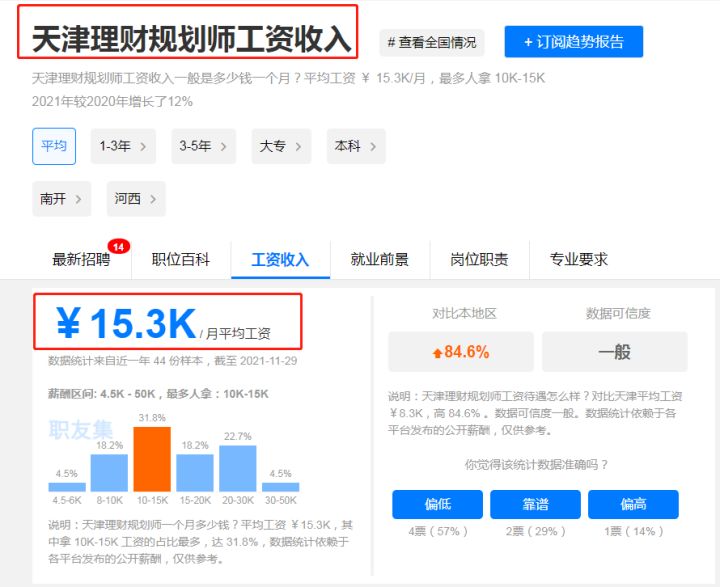Open the 查看全国情况 nationwide link
The height and width of the screenshot is (587, 720).
432,42
